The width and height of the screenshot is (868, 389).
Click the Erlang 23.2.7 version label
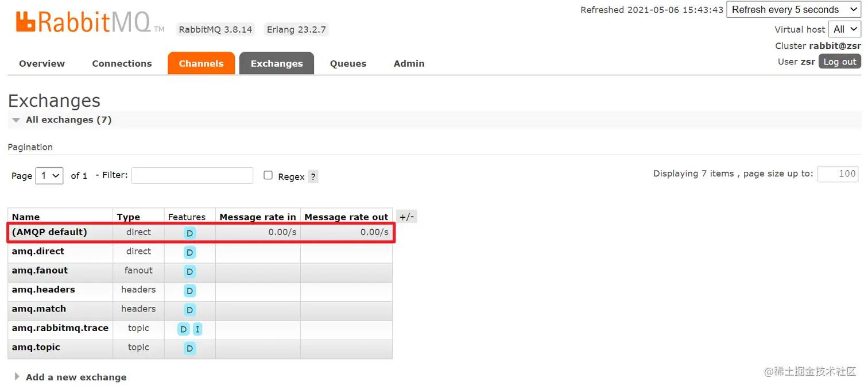pyautogui.click(x=296, y=29)
